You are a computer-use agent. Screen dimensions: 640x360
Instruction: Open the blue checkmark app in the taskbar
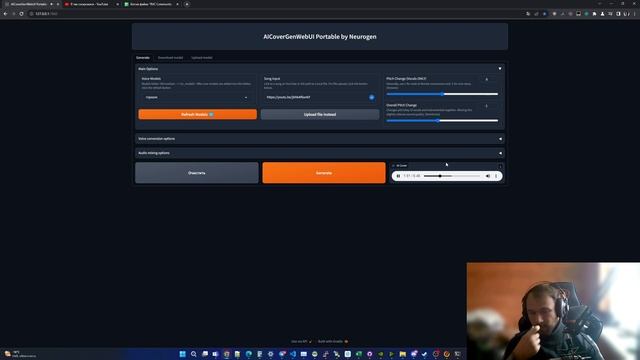[x=425, y=354]
